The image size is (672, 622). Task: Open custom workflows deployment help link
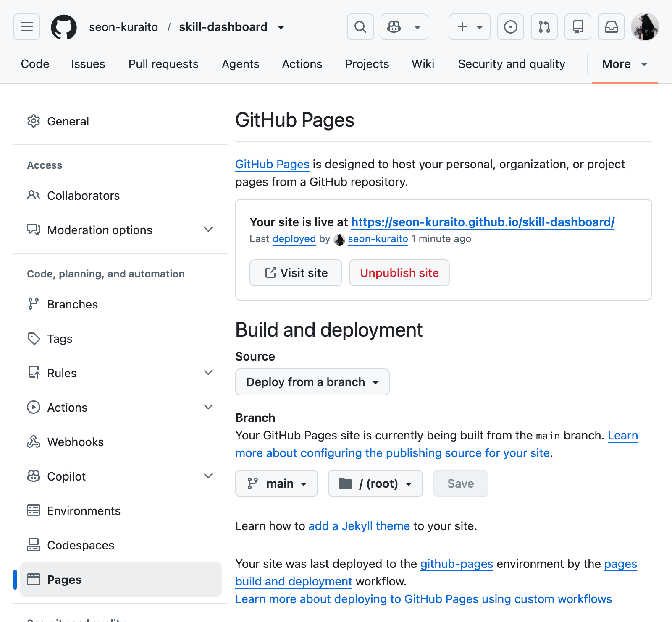(423, 599)
